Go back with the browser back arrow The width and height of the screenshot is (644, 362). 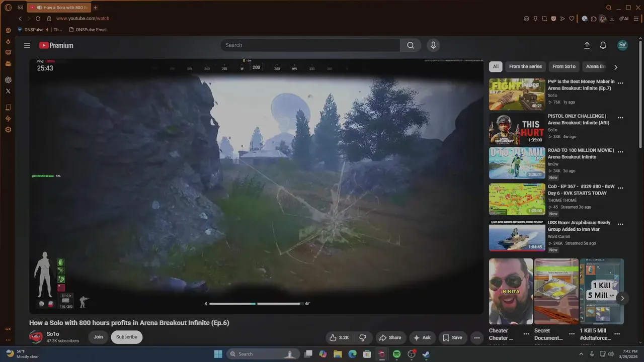[20, 19]
